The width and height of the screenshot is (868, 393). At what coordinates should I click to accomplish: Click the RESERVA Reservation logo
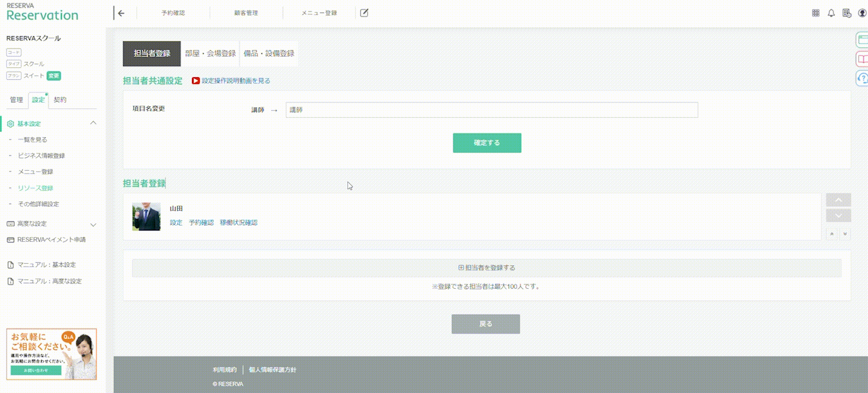point(42,12)
